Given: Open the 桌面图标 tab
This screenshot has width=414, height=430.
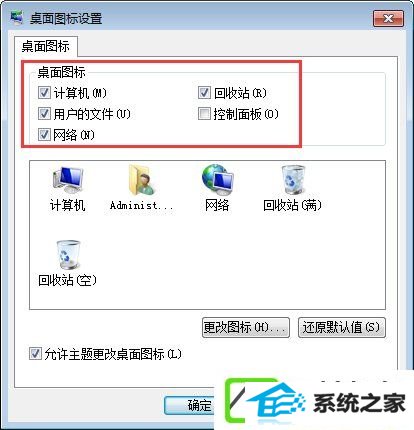Looking at the screenshot, I should coord(46,46).
